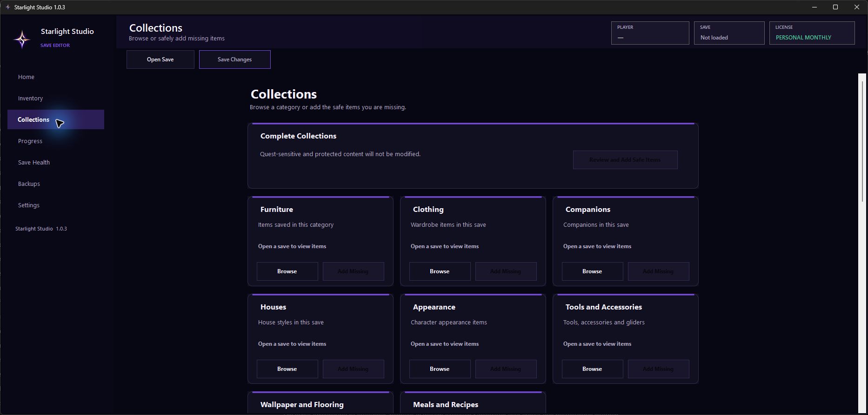868x415 pixels.
Task: Click the app icon in title bar
Action: pyautogui.click(x=8, y=7)
